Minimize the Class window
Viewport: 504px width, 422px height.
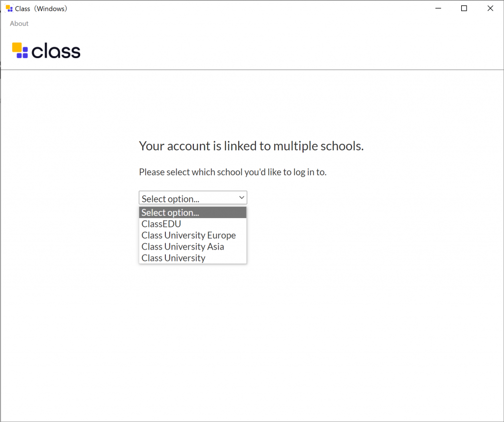click(x=438, y=8)
